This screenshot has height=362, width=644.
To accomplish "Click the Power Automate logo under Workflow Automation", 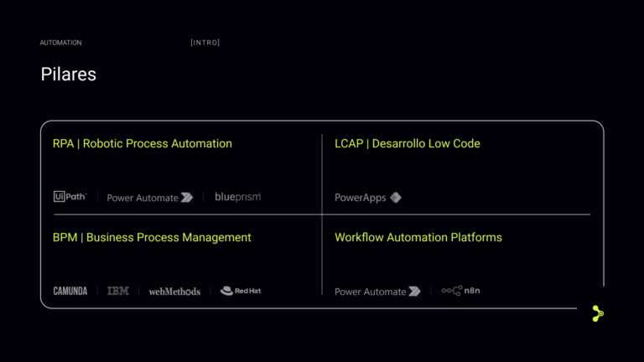I will [378, 292].
